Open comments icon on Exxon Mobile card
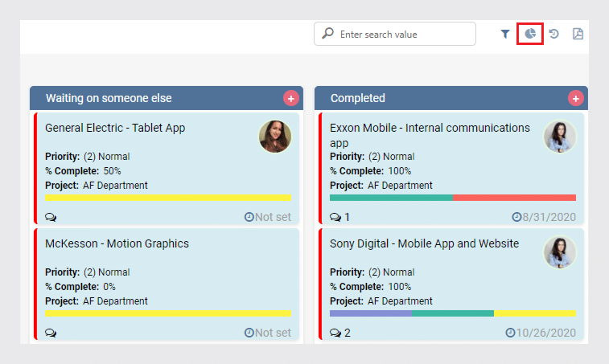Viewport: 609px width, 364px height. point(335,217)
